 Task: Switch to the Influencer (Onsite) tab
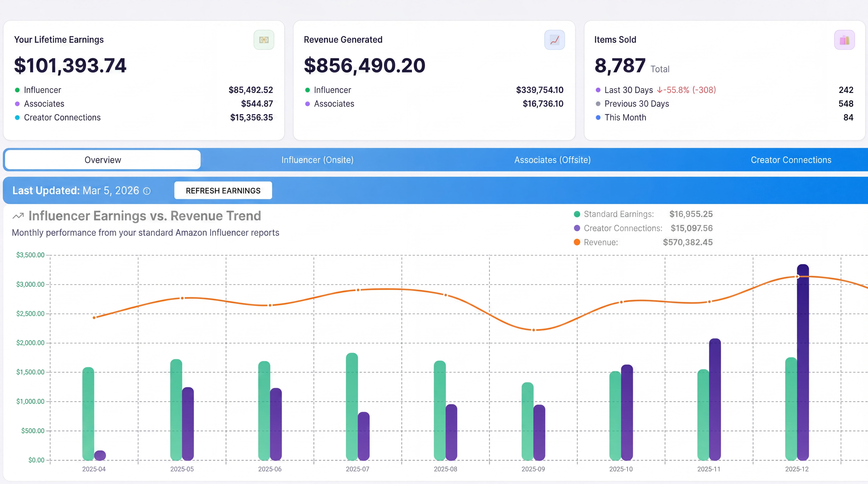pos(317,160)
